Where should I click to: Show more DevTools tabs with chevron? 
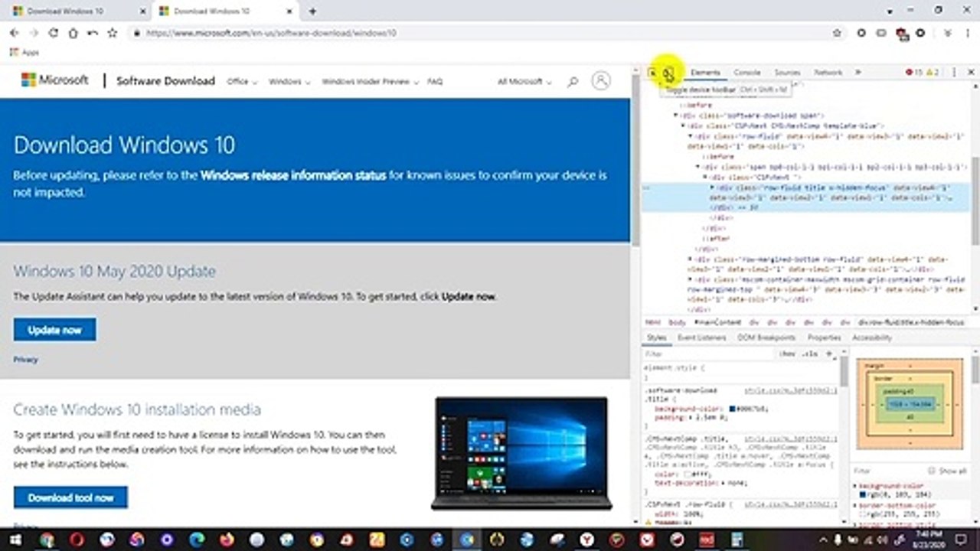[858, 73]
